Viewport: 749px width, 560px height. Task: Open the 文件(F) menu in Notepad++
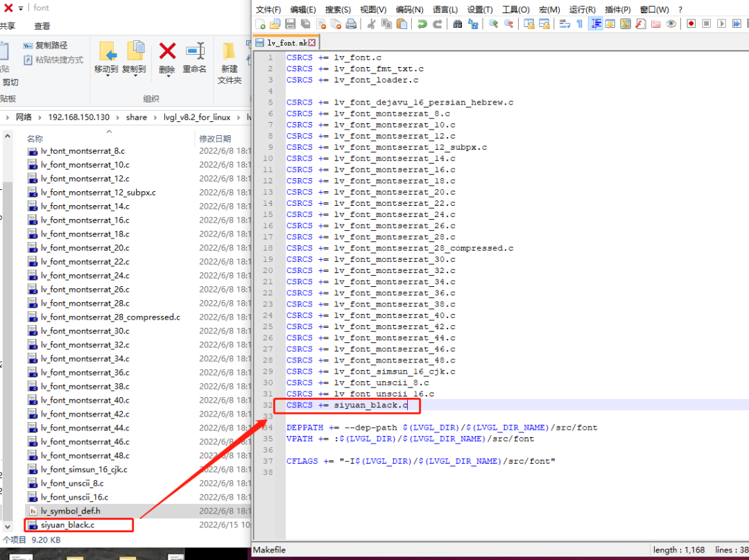pos(268,10)
